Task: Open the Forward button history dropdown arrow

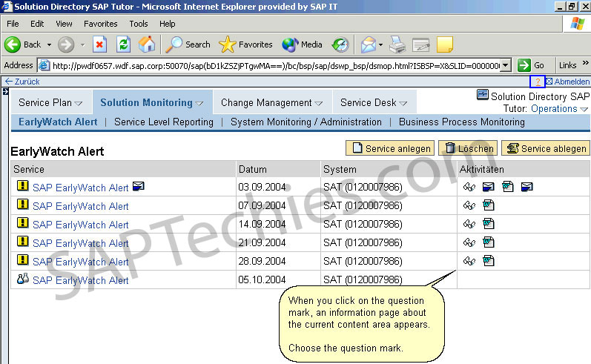Action: pos(82,44)
